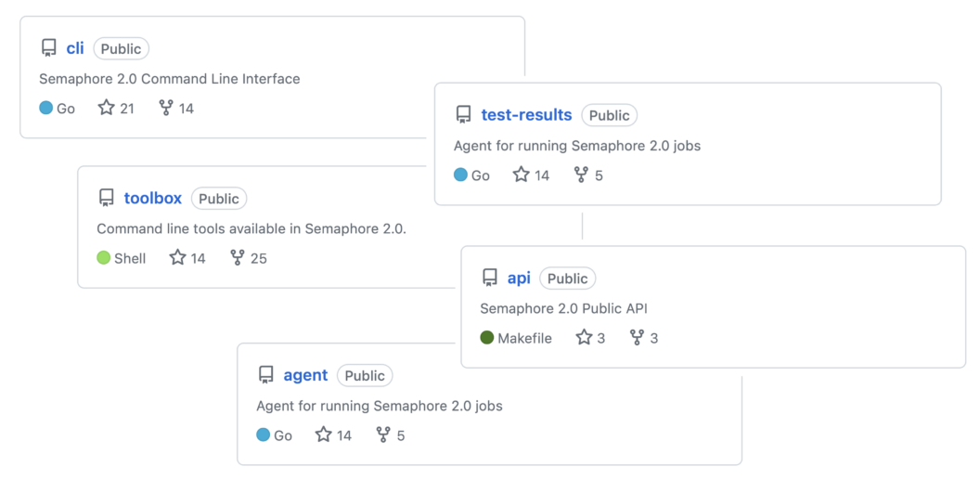Click the star icon in test-results card
The width and height of the screenshot is (980, 493).
tap(522, 174)
